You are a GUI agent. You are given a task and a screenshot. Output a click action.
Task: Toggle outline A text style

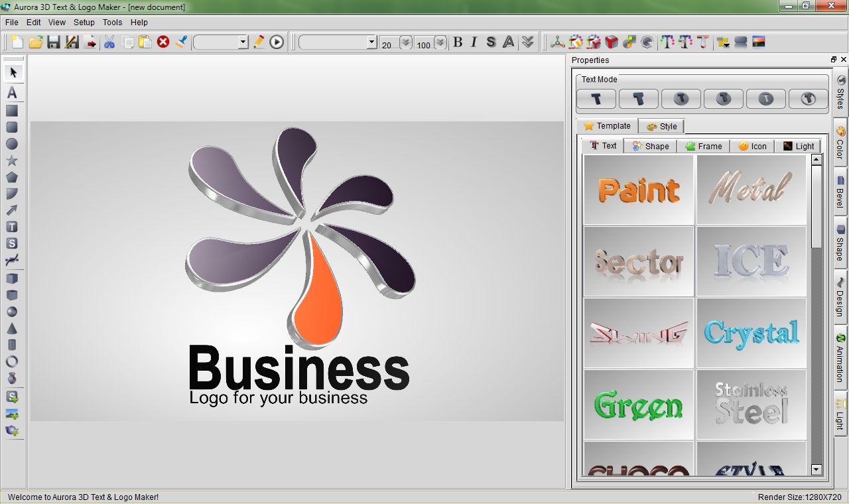(509, 42)
